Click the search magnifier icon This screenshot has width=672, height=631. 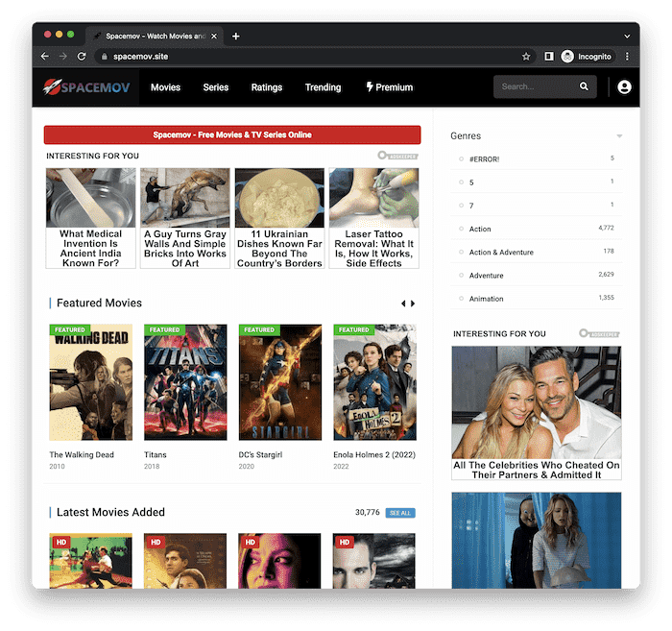[584, 86]
